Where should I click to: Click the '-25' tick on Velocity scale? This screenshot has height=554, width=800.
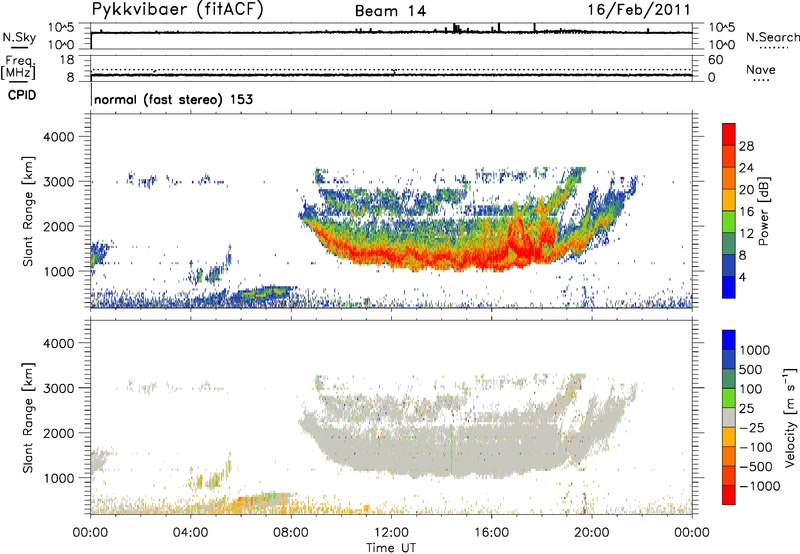tap(752, 428)
